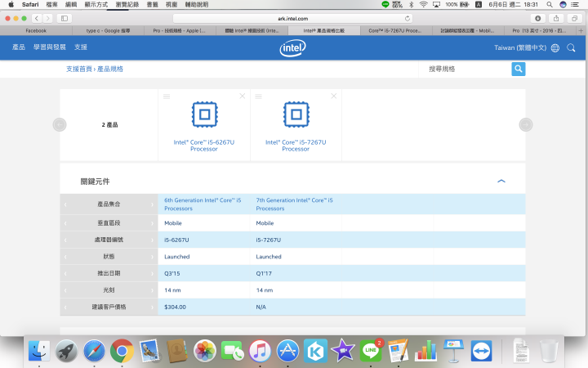
Task: Open the site search magnifier in header
Action: tap(571, 47)
